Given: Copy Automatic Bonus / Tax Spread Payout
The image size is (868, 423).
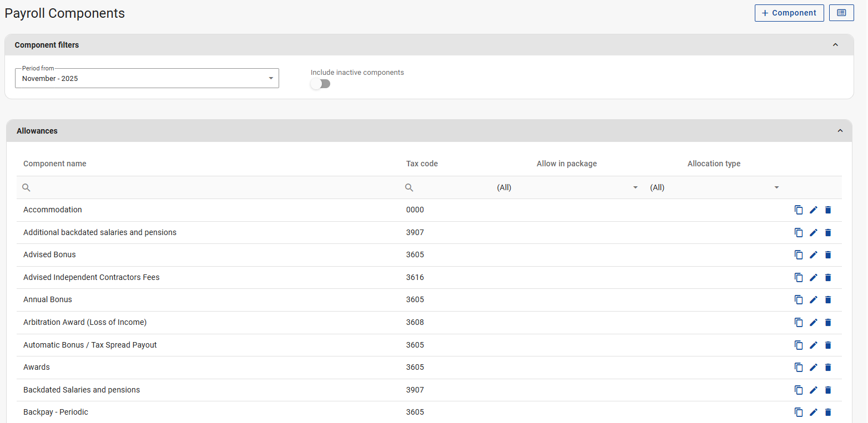Looking at the screenshot, I should (x=799, y=345).
